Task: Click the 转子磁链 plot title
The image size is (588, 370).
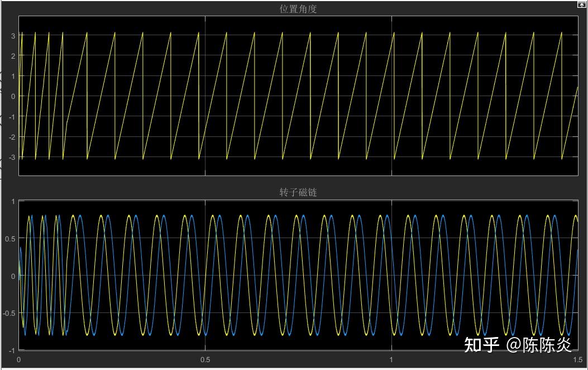Action: 298,192
